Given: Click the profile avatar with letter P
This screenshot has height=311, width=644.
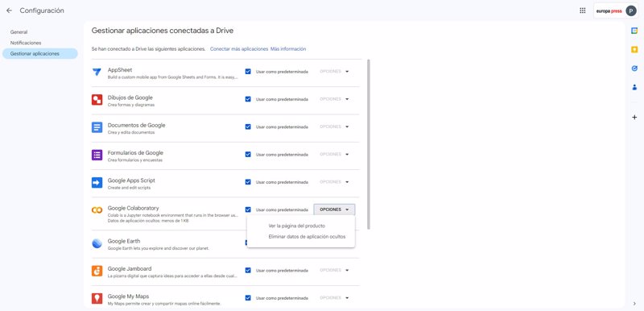Looking at the screenshot, I should point(631,11).
